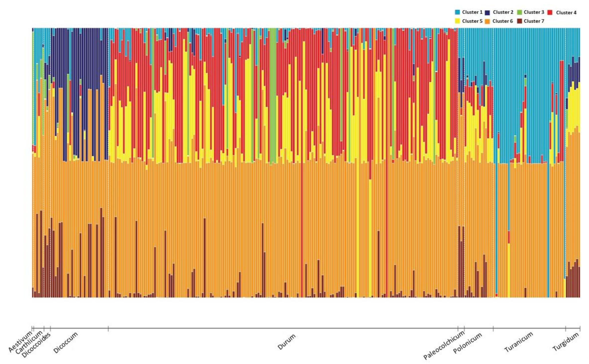
Task: Click the Turanicum axis label
Action: pos(518,342)
